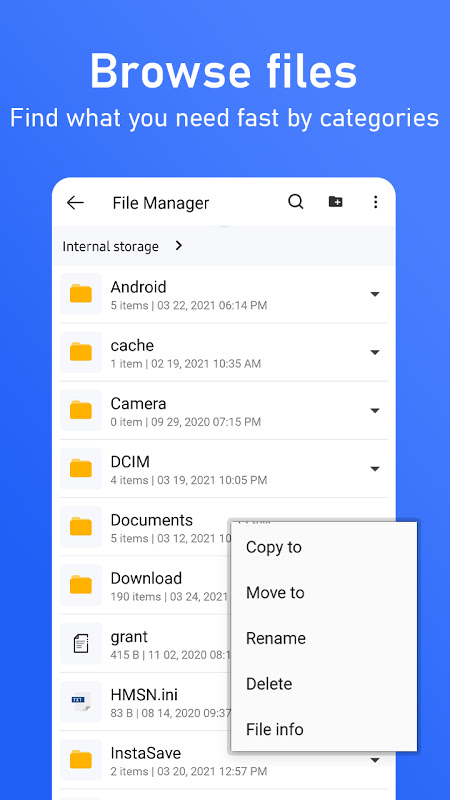Viewport: 450px width, 800px height.
Task: Expand options arrow for DCIM folder
Action: (375, 469)
